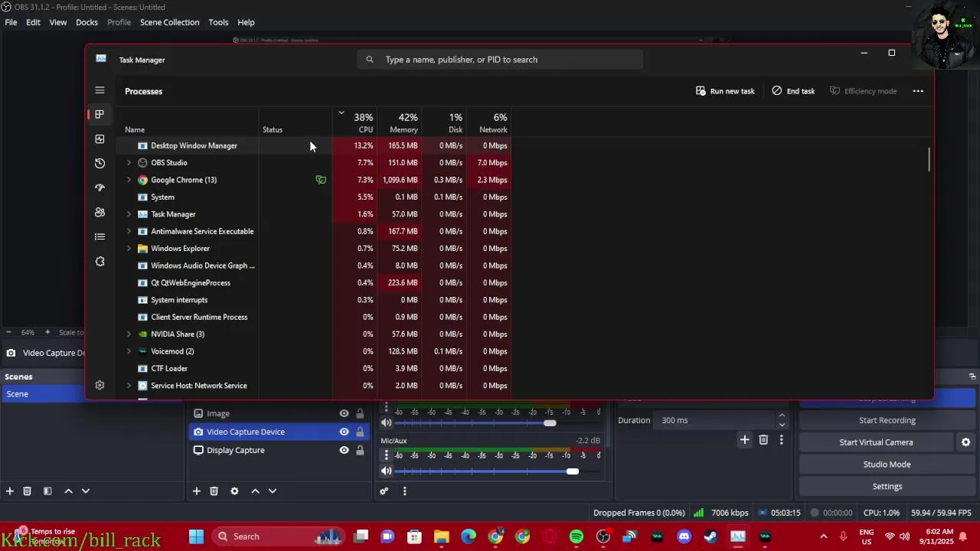The image size is (980, 551).
Task: Open OBS Tools menu
Action: click(x=219, y=22)
